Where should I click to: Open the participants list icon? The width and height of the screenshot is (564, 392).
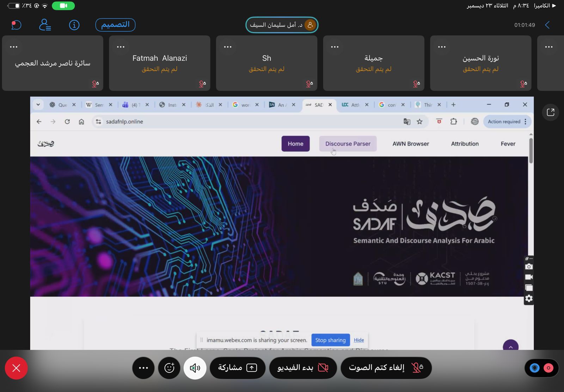pyautogui.click(x=45, y=25)
